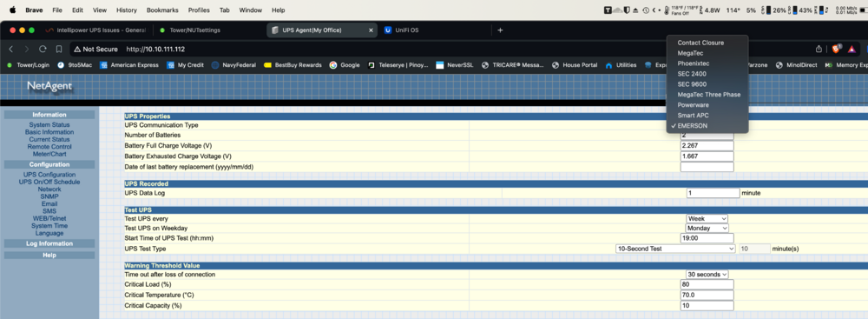Open System Time settings
Screen dimensions: 868x319
point(49,226)
